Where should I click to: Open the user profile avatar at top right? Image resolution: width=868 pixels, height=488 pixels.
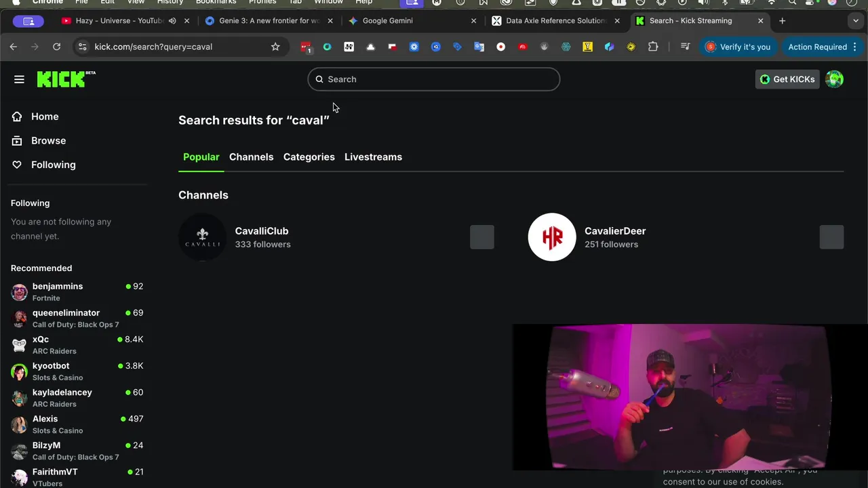[834, 79]
